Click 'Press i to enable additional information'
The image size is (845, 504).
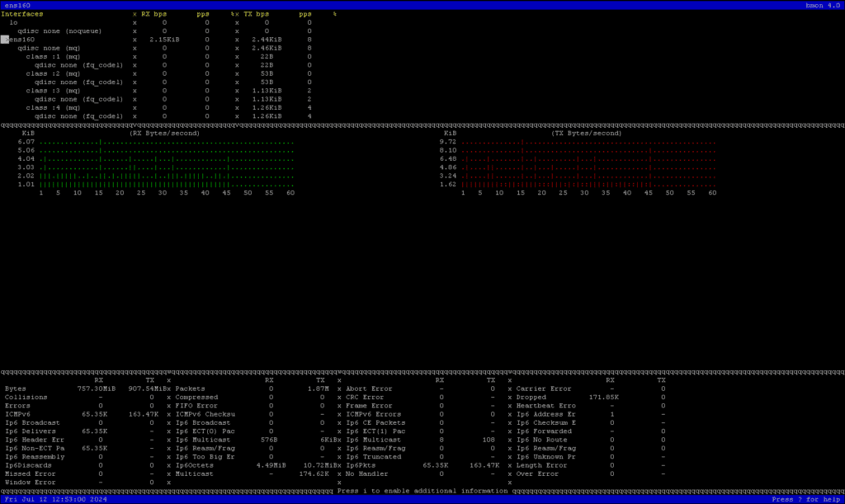pyautogui.click(x=422, y=491)
